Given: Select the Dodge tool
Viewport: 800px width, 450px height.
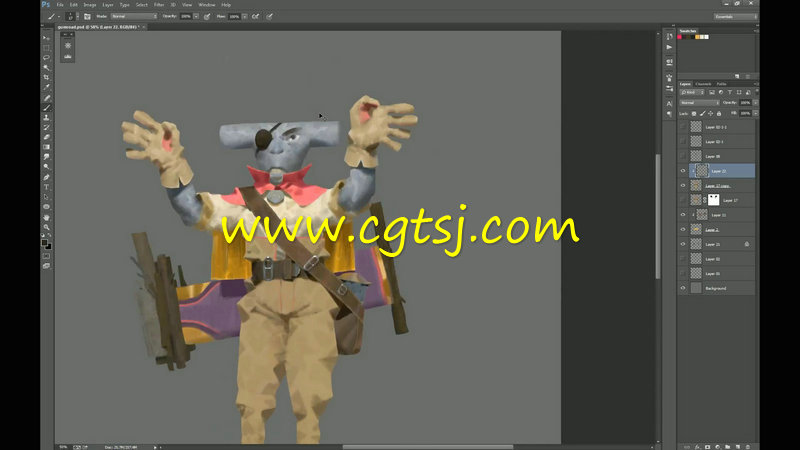Looking at the screenshot, I should point(46,167).
